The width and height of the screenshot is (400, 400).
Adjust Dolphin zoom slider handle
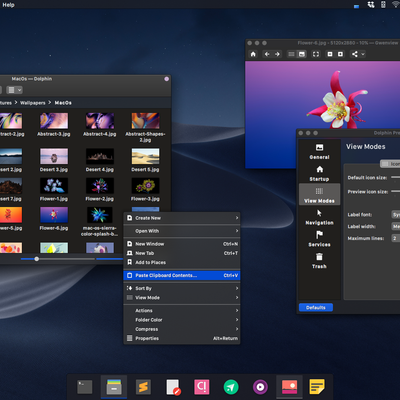pyautogui.click(x=37, y=259)
